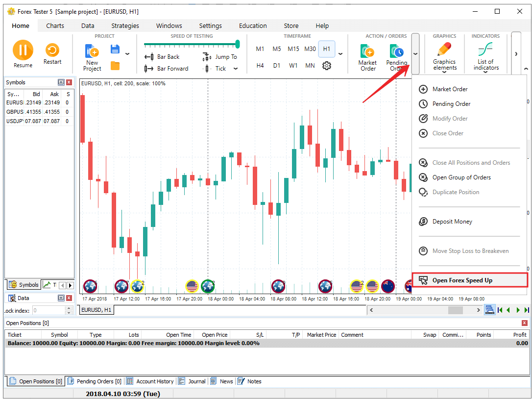The width and height of the screenshot is (532, 400).
Task: Toggle the D1 timeframe button
Action: tap(277, 66)
